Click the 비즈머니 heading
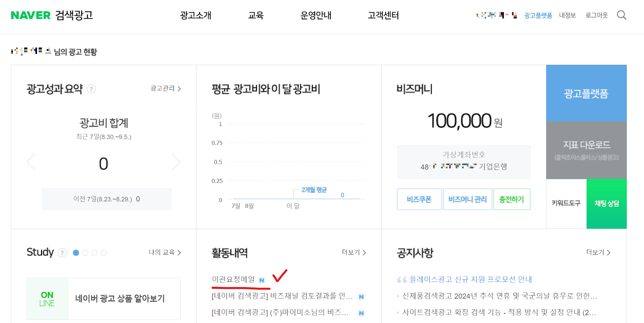Screen dimensions: 644x323 tap(415, 89)
